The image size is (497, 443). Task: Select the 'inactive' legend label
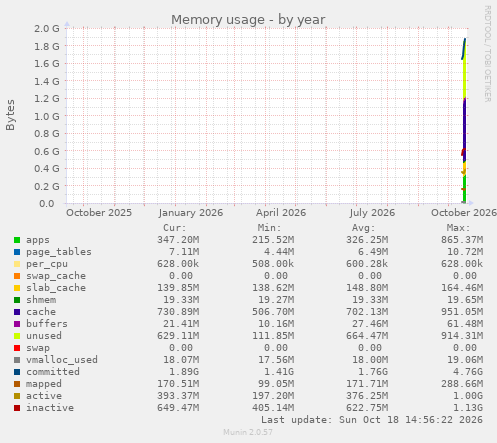click(50, 408)
